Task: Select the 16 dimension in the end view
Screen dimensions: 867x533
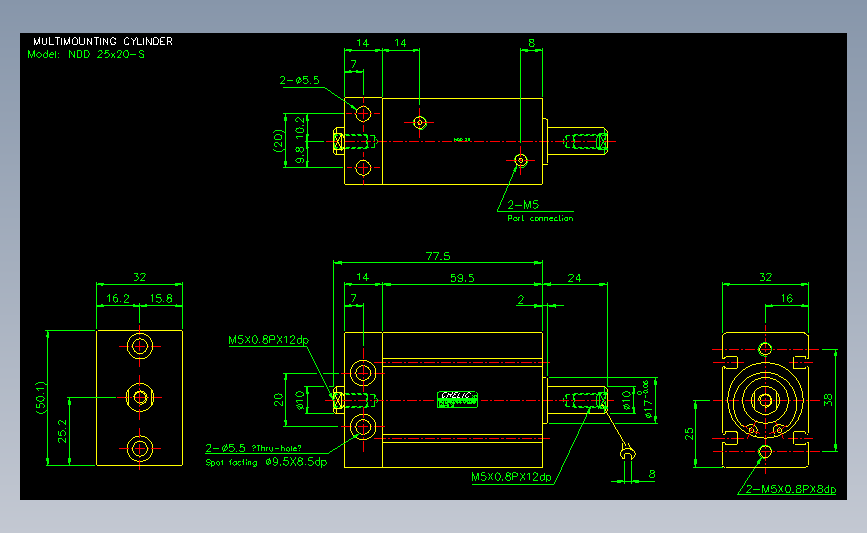Action: (787, 299)
